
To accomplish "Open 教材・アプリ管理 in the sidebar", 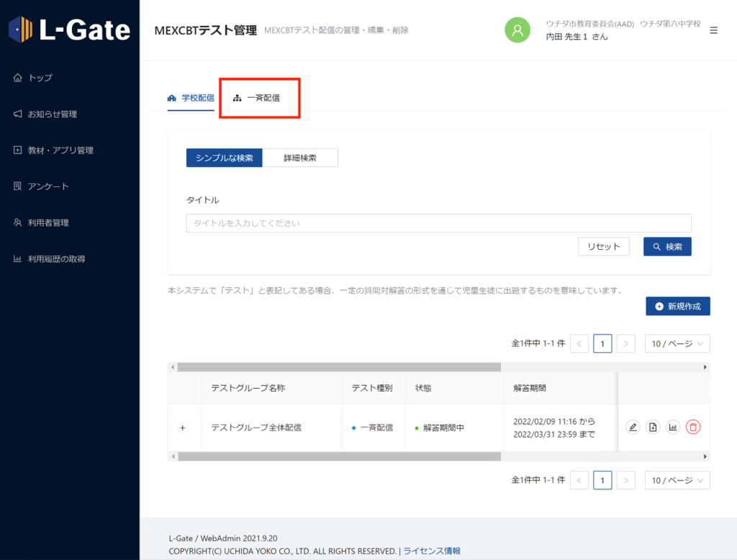I will 53,150.
